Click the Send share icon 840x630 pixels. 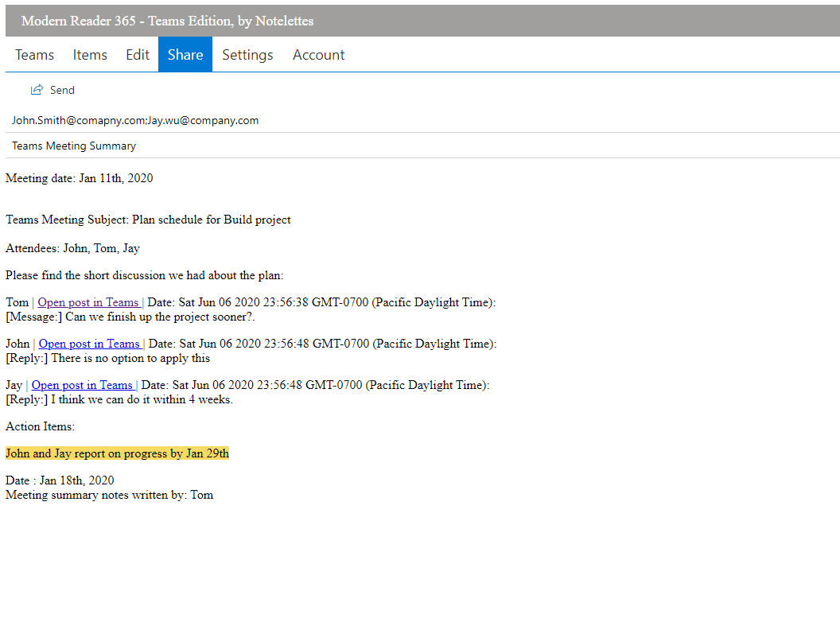click(37, 90)
